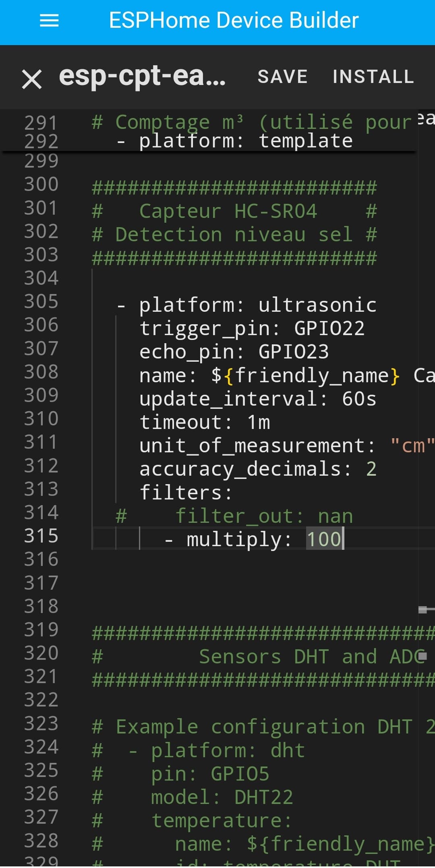Click the 'unit_of_measurement' line
Screen dimensions: 435x868
pos(287,445)
